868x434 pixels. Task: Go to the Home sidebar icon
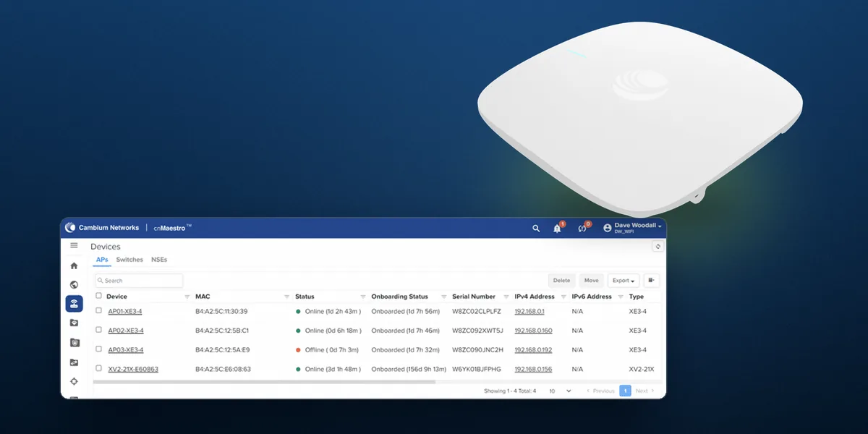74,266
